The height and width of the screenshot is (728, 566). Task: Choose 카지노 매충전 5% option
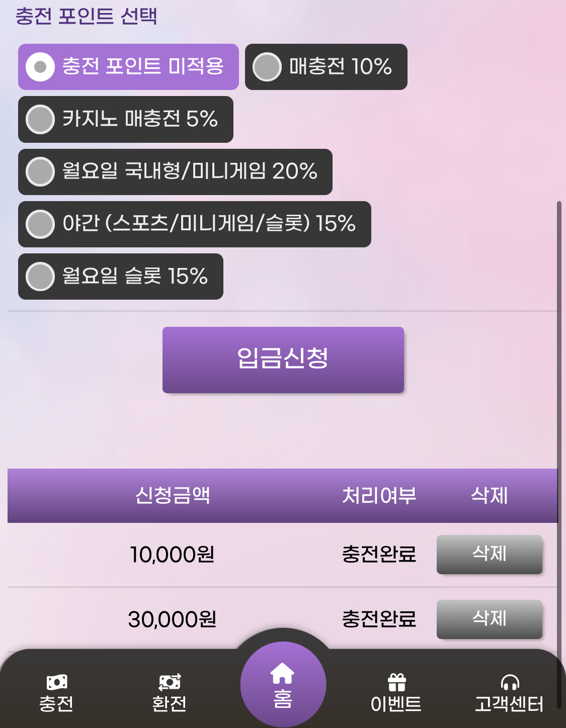click(x=126, y=119)
